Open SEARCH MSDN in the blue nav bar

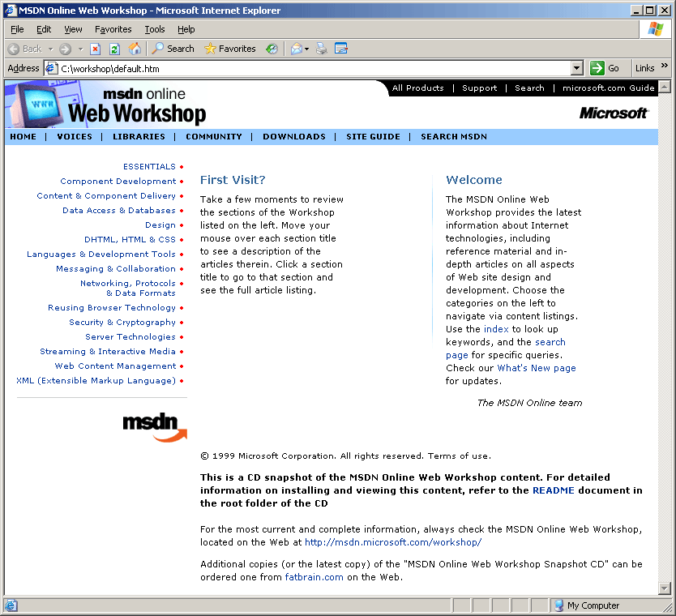pos(454,137)
